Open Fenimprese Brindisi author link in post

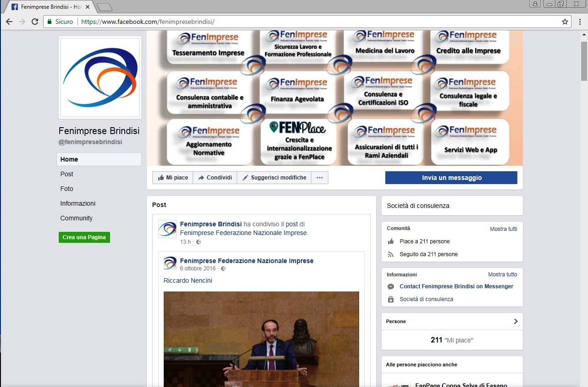coord(211,224)
